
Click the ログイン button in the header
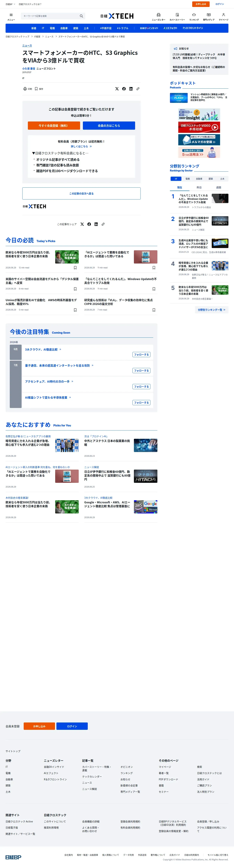[220, 4]
